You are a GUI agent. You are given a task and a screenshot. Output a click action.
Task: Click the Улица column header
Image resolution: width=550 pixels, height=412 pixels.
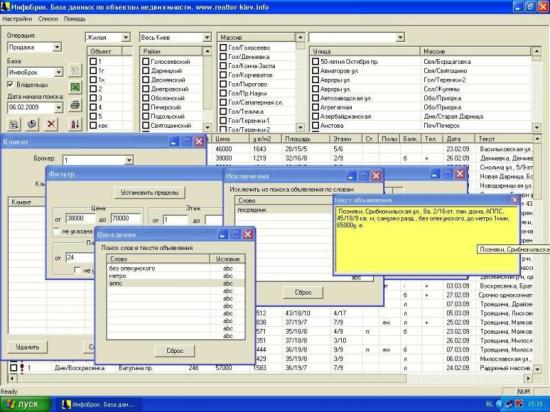pyautogui.click(x=365, y=52)
